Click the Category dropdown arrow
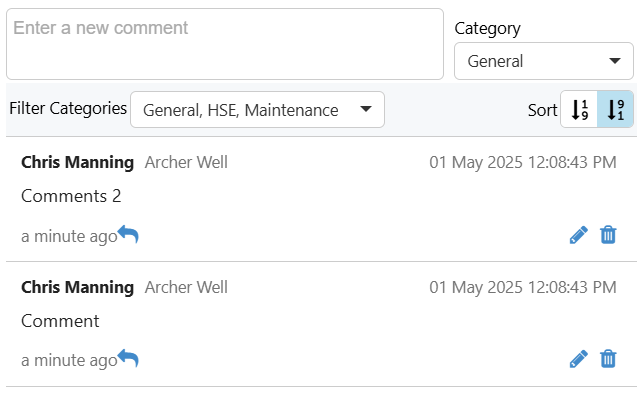The height and width of the screenshot is (394, 643). [614, 61]
